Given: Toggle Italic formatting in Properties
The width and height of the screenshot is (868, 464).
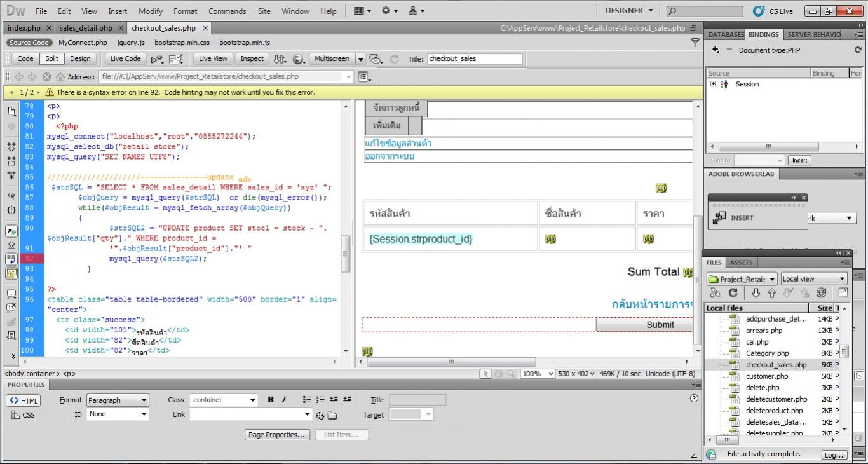Looking at the screenshot, I should (283, 400).
